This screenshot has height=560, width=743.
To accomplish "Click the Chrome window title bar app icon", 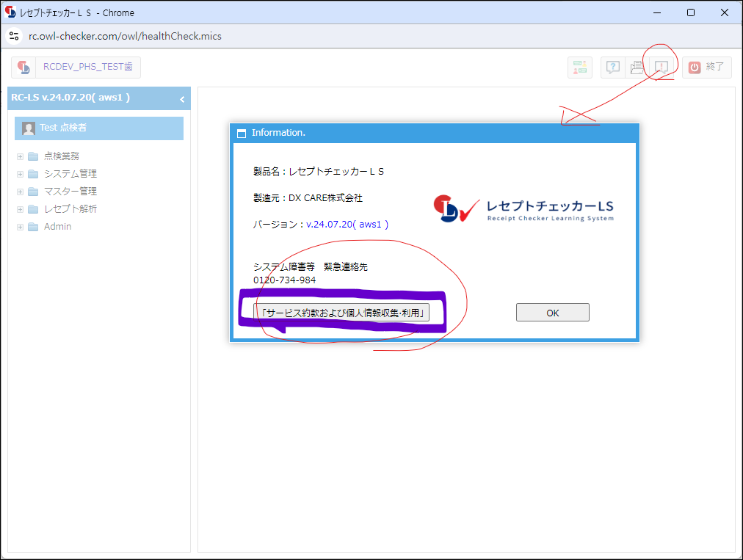I will point(10,12).
